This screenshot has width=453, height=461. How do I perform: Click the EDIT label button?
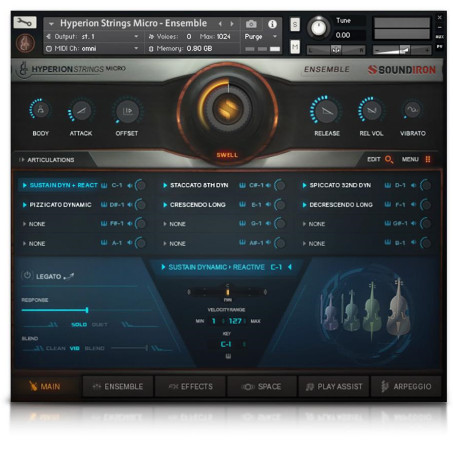[x=373, y=159]
